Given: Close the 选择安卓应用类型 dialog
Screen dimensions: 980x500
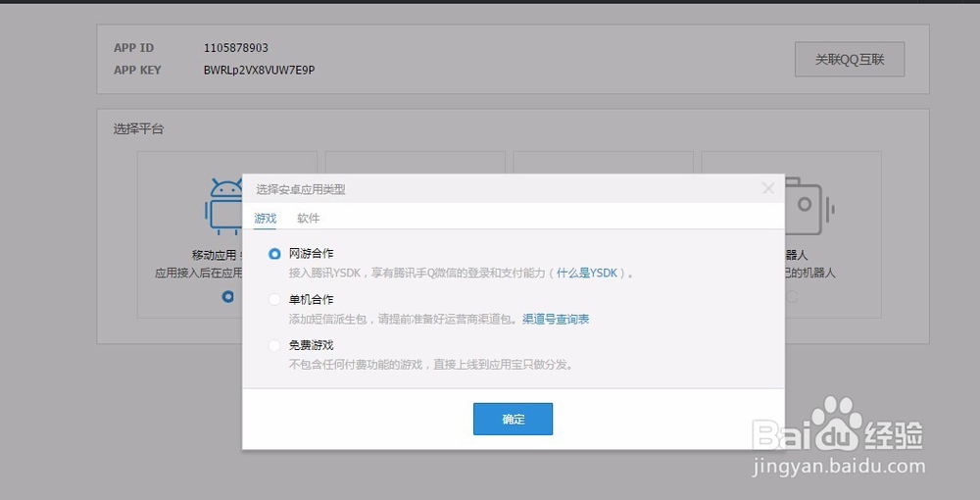Looking at the screenshot, I should (x=768, y=188).
